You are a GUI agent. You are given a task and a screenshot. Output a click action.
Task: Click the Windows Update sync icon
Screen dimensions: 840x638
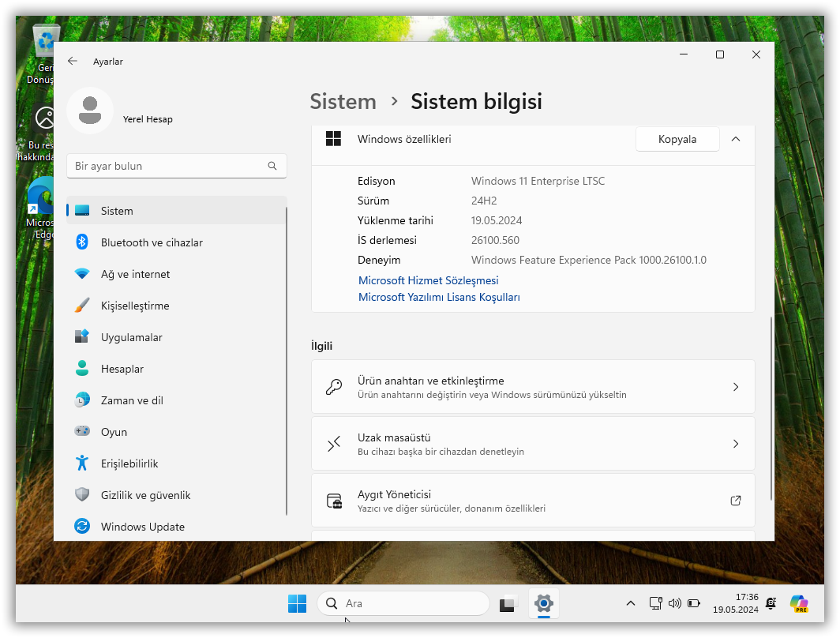[x=82, y=526]
